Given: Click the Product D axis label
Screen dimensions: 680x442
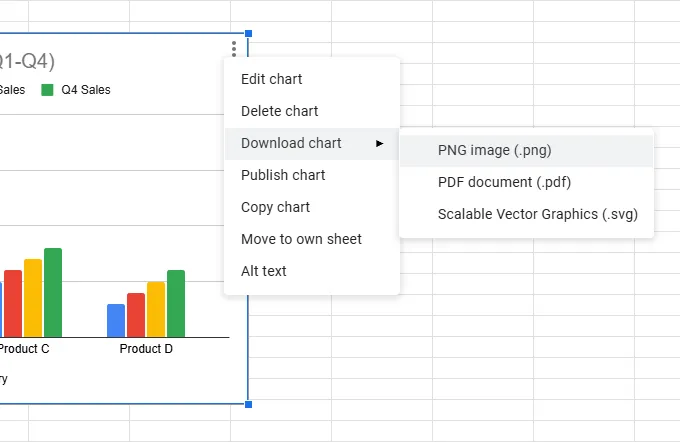Looking at the screenshot, I should (146, 349).
